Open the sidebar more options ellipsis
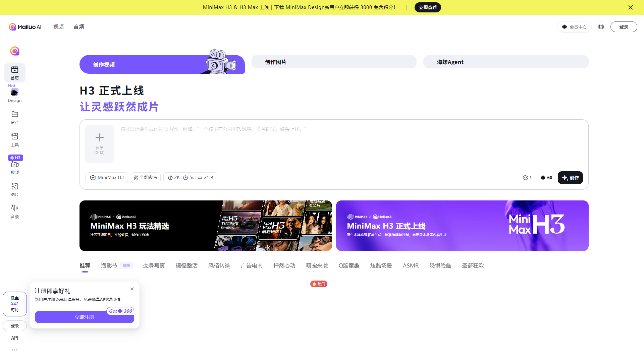644x362 pixels. (x=15, y=350)
